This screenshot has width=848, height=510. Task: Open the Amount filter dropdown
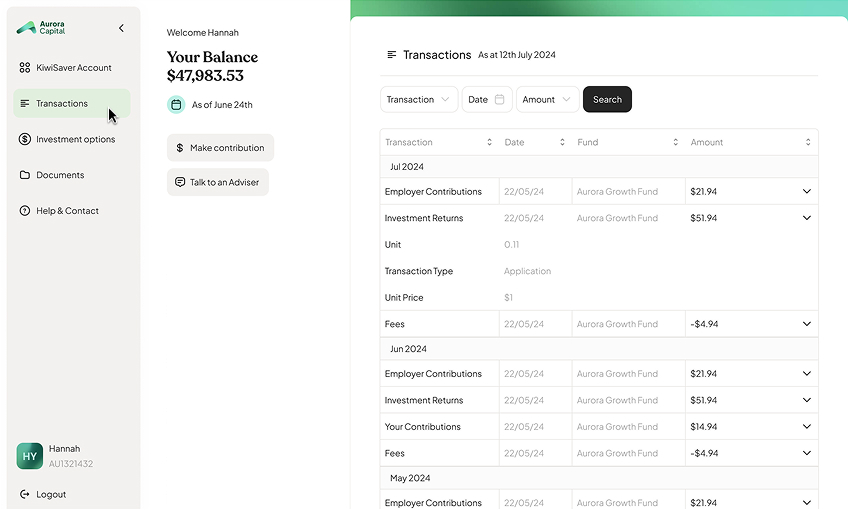tap(547, 100)
